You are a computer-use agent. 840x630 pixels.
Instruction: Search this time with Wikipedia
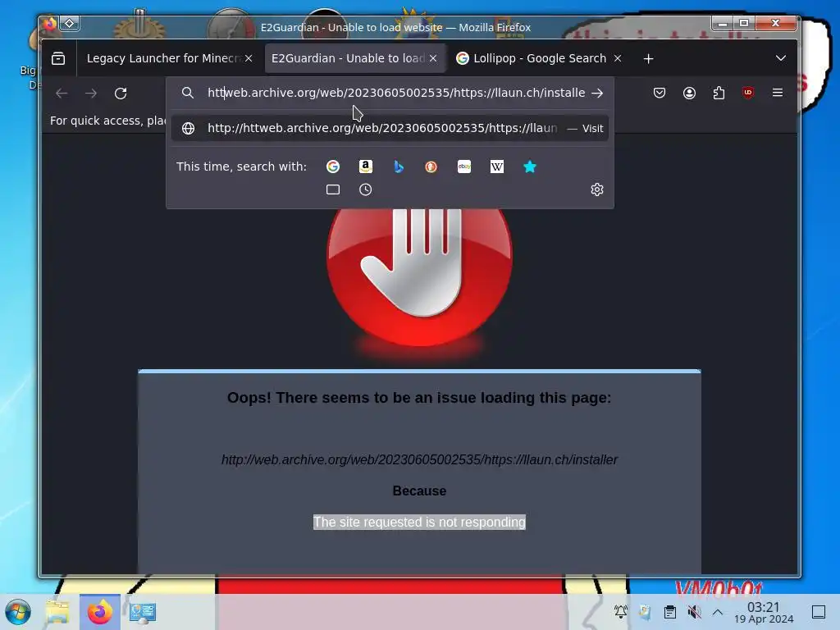(496, 167)
